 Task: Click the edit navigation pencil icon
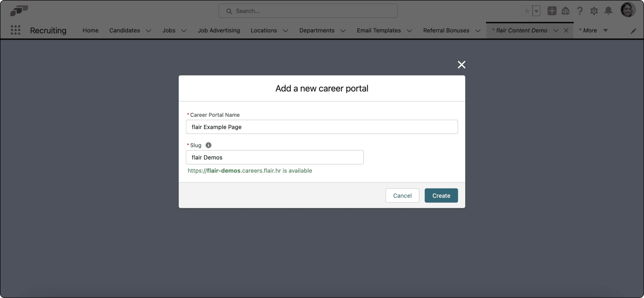tap(633, 31)
